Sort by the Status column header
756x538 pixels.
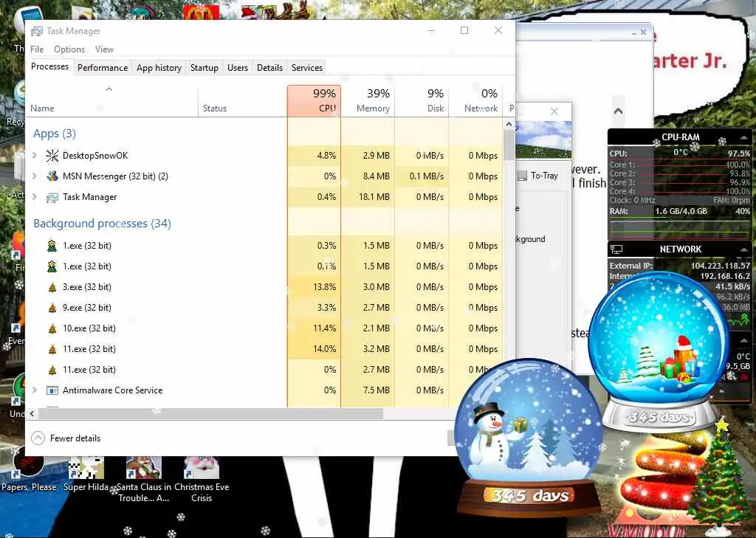pos(242,101)
